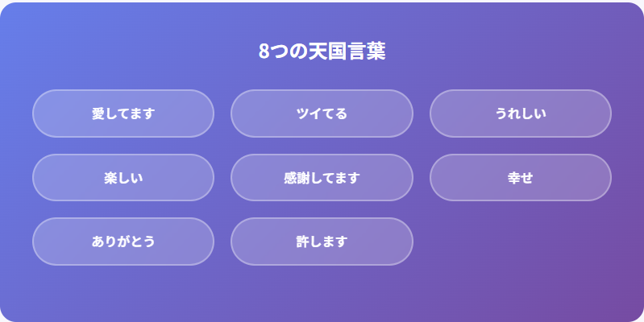Image resolution: width=644 pixels, height=322 pixels.
Task: Select the 感謝してます button
Action: (x=322, y=178)
